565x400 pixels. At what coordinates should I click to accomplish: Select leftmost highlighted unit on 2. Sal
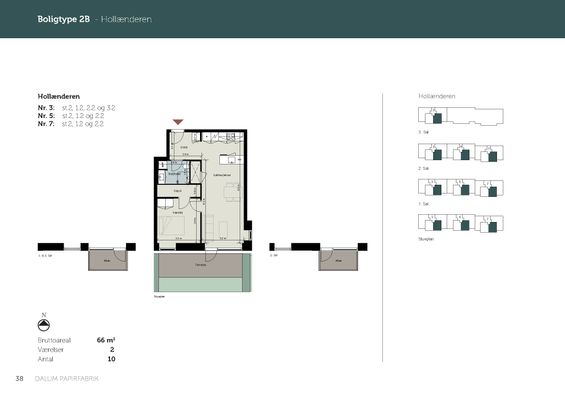(x=437, y=155)
